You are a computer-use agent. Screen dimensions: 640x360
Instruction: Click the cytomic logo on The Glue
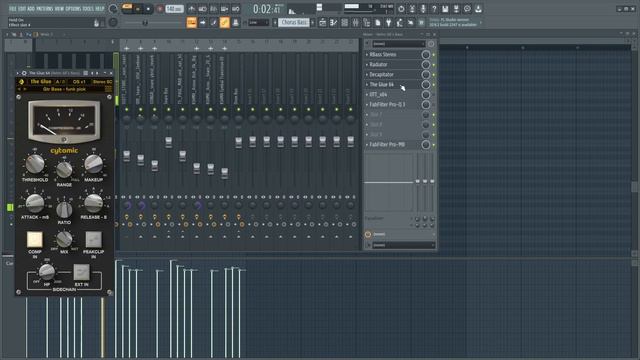click(64, 151)
